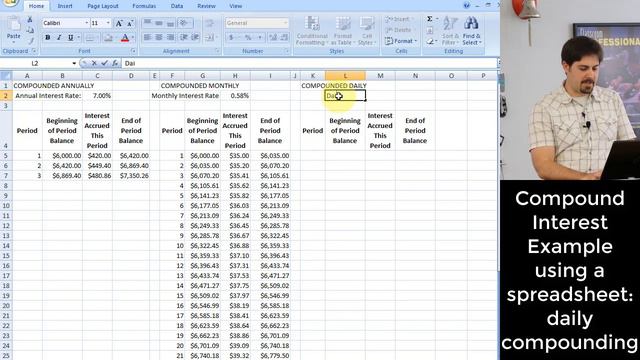Viewport: 640px width, 360px height.
Task: Open the View tab
Action: click(236, 6)
